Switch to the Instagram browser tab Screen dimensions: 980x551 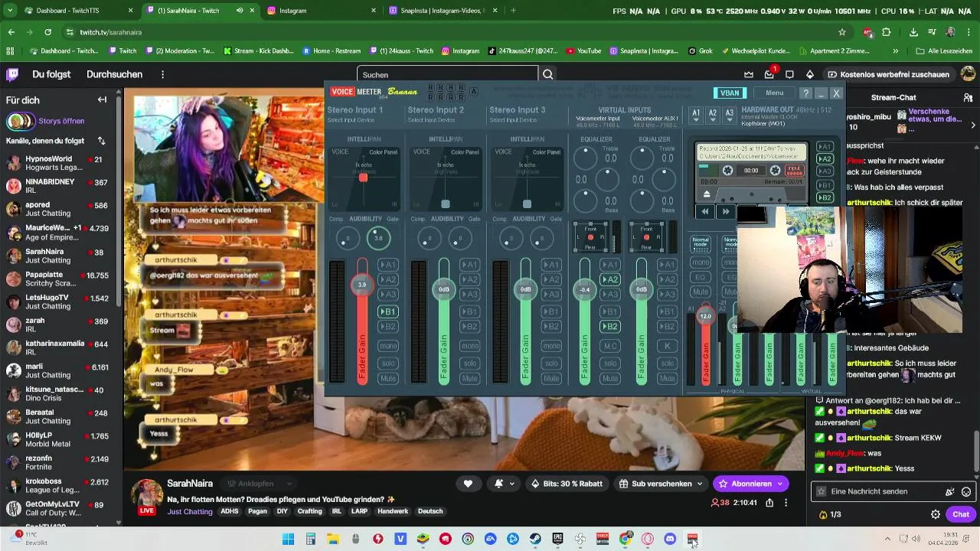(x=322, y=11)
